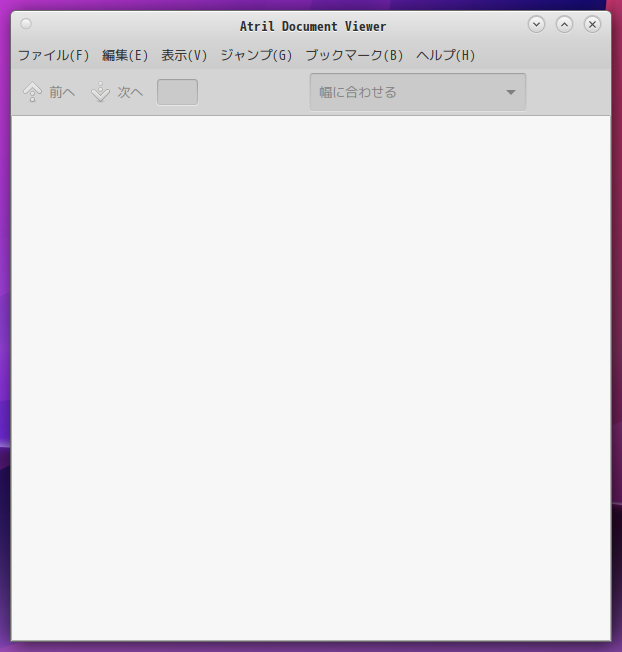
Task: Click the page number input box
Action: 177,92
